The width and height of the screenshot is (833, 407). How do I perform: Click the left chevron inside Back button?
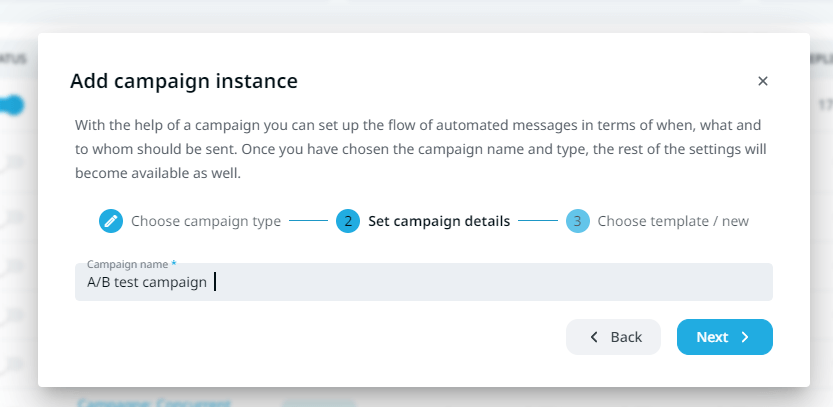(x=594, y=337)
